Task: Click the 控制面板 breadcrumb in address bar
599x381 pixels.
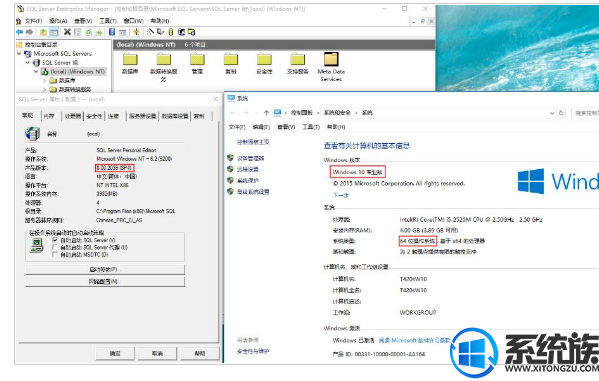Action: coord(301,113)
